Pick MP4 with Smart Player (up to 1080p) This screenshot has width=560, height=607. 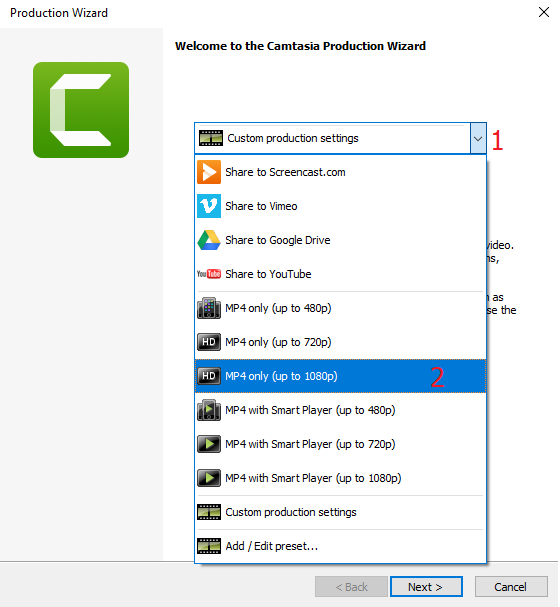[x=340, y=478]
